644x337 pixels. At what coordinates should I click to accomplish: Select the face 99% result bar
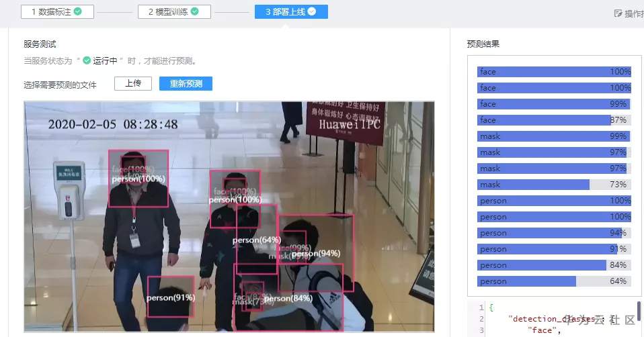click(554, 104)
